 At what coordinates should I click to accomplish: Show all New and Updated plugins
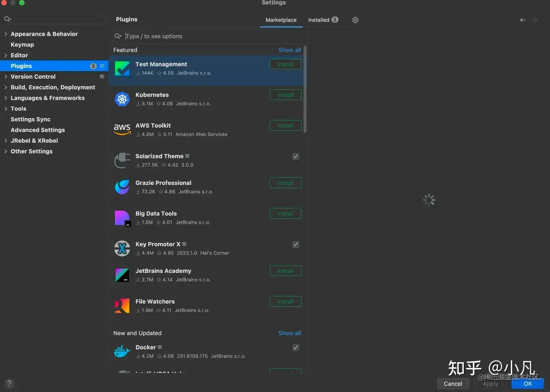coord(290,333)
